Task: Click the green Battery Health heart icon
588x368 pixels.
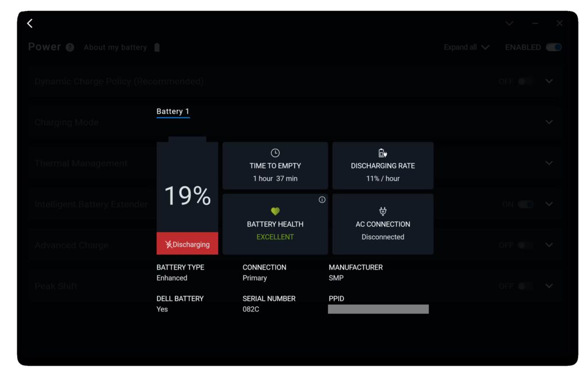Action: tap(275, 212)
